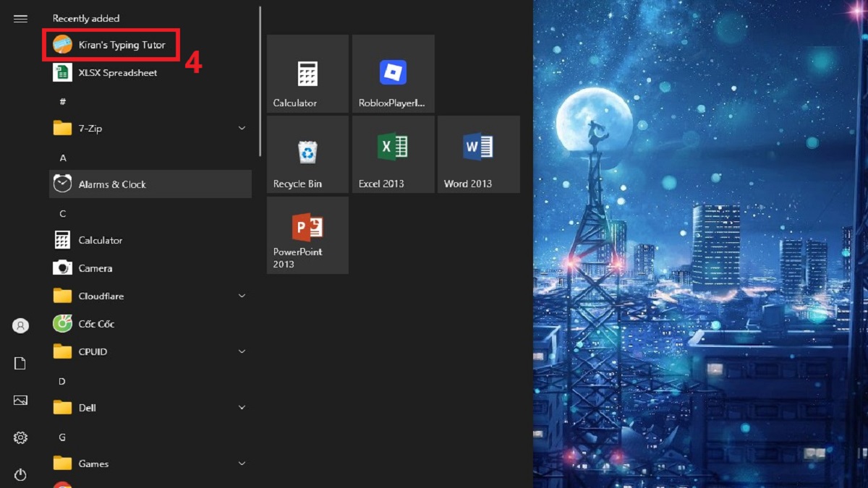Open the Camera app in list
The image size is (868, 488).
coord(95,268)
